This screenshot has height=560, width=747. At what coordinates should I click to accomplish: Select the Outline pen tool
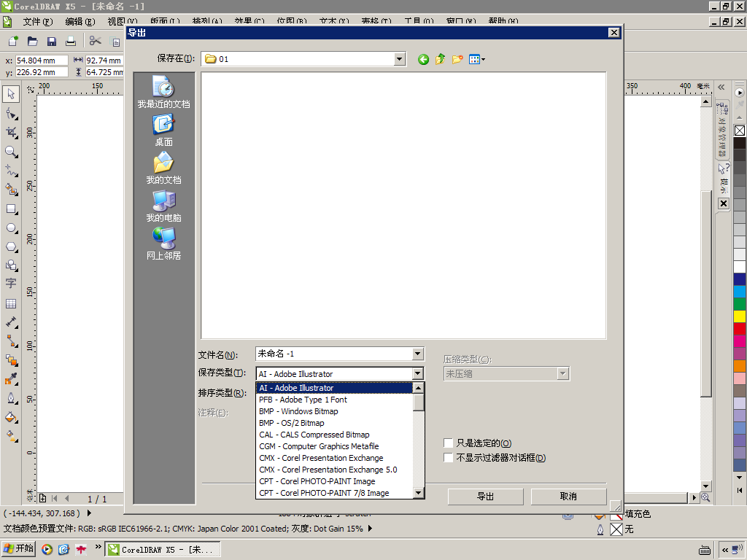[11, 399]
